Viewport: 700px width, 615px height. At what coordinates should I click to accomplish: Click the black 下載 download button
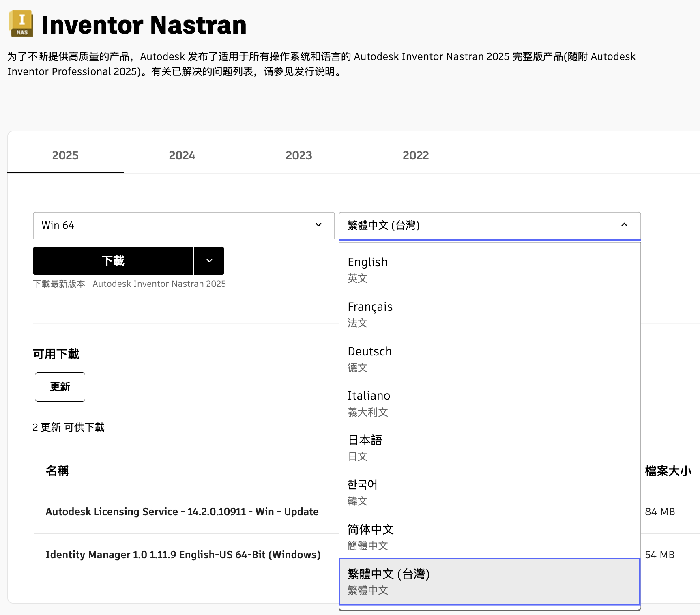113,261
